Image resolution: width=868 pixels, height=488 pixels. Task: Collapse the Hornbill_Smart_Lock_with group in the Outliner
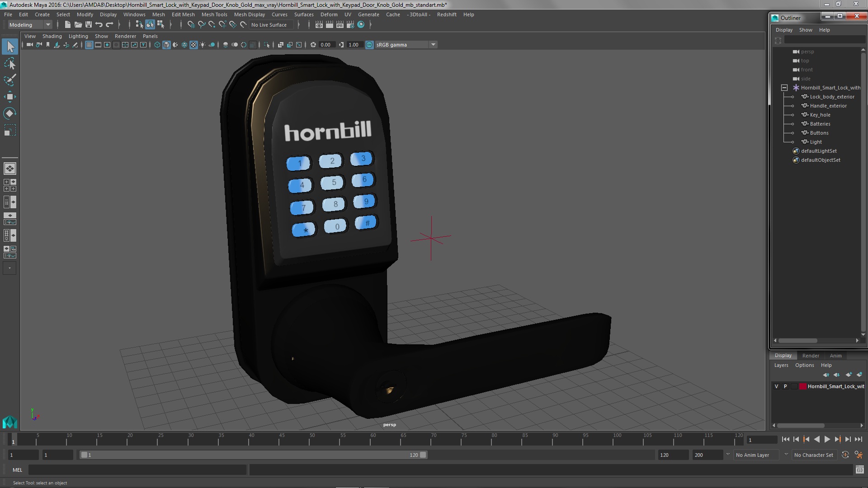click(784, 88)
